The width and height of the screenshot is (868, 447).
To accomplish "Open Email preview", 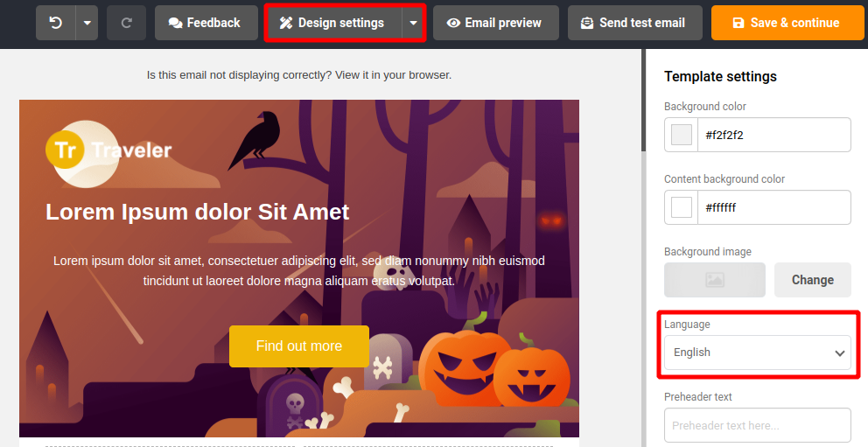I will [x=496, y=23].
